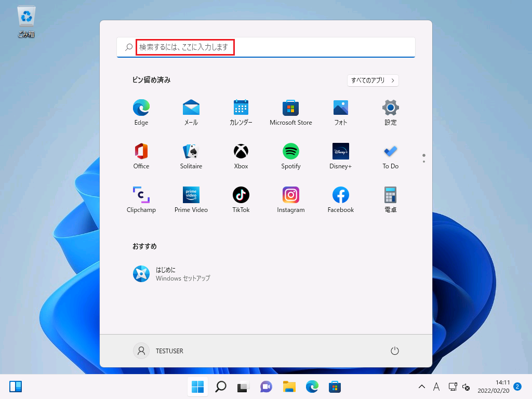Show hidden system tray icons chevron
The height and width of the screenshot is (399, 532).
click(422, 387)
